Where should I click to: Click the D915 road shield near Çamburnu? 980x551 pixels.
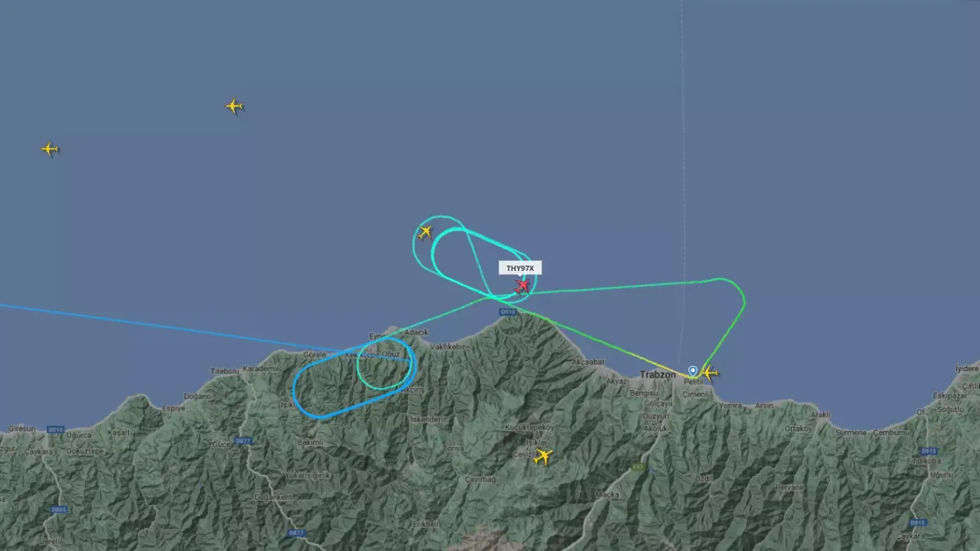tap(929, 452)
